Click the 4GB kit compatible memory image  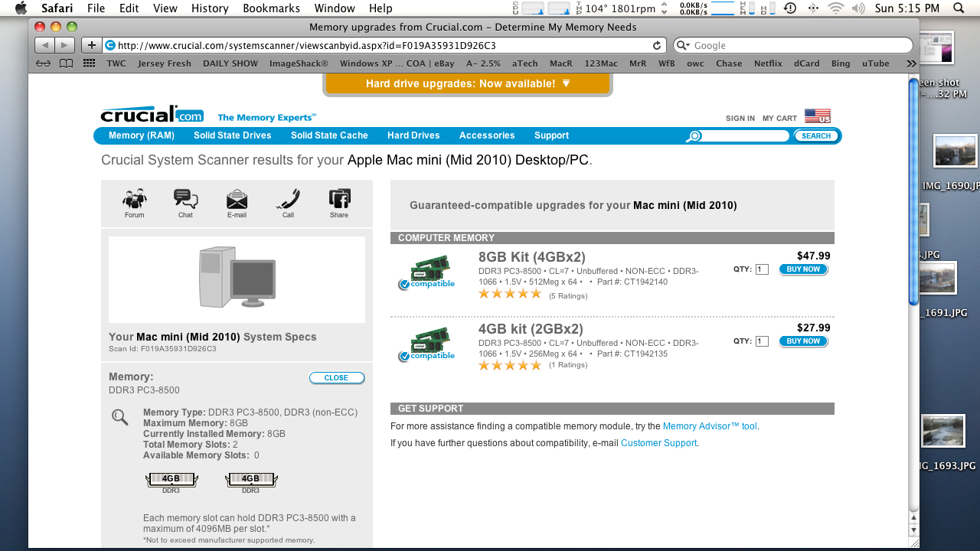[427, 345]
